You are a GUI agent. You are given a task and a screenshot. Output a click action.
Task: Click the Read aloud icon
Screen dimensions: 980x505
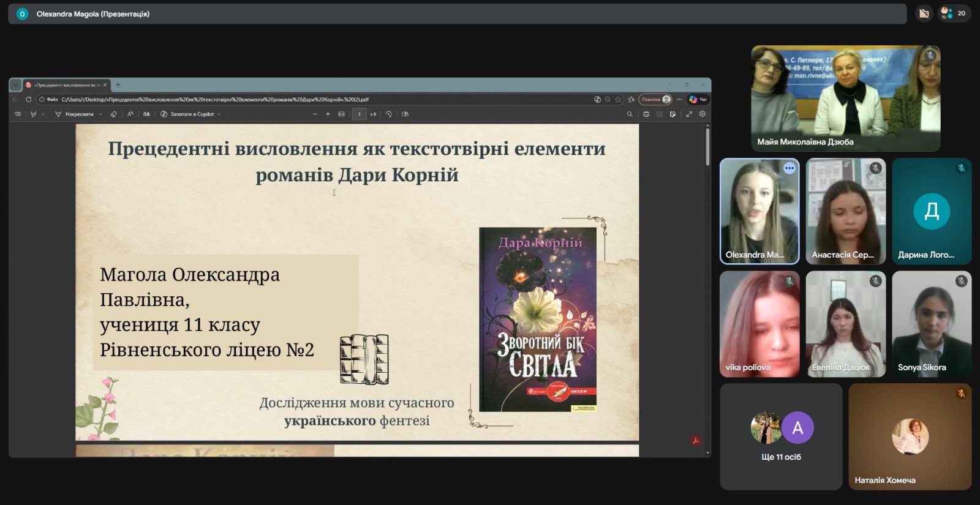(130, 114)
